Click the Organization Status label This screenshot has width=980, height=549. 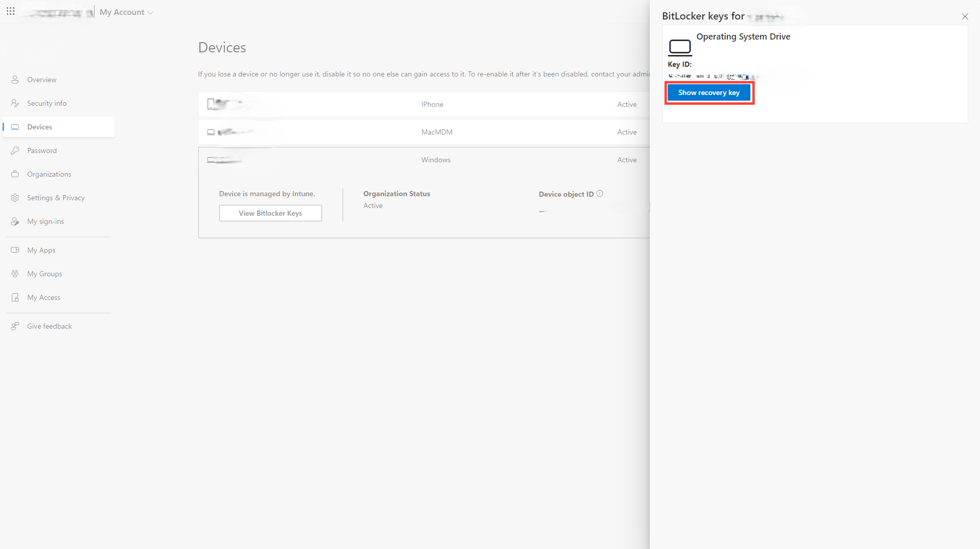pos(397,194)
